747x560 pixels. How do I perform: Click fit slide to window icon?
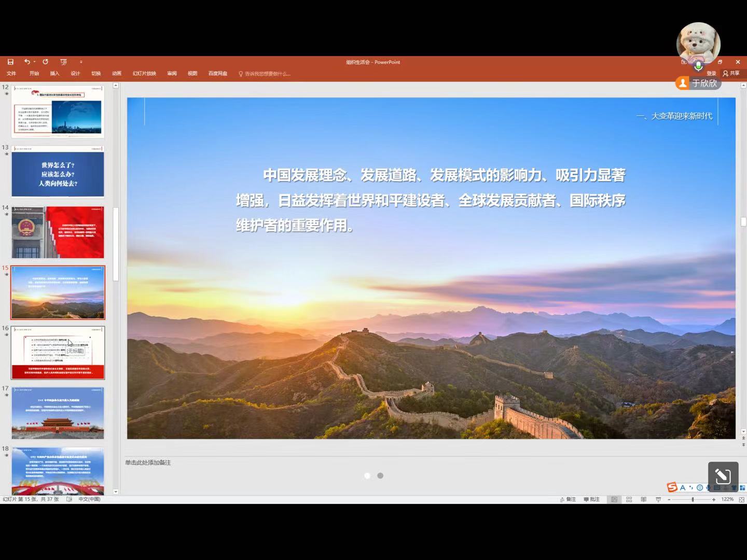click(x=741, y=499)
